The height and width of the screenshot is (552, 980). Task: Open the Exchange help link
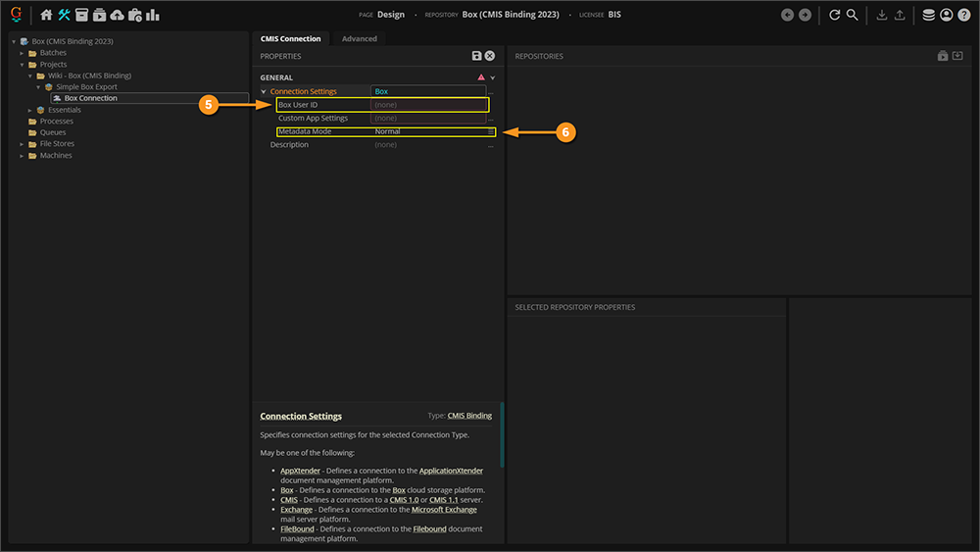point(296,510)
